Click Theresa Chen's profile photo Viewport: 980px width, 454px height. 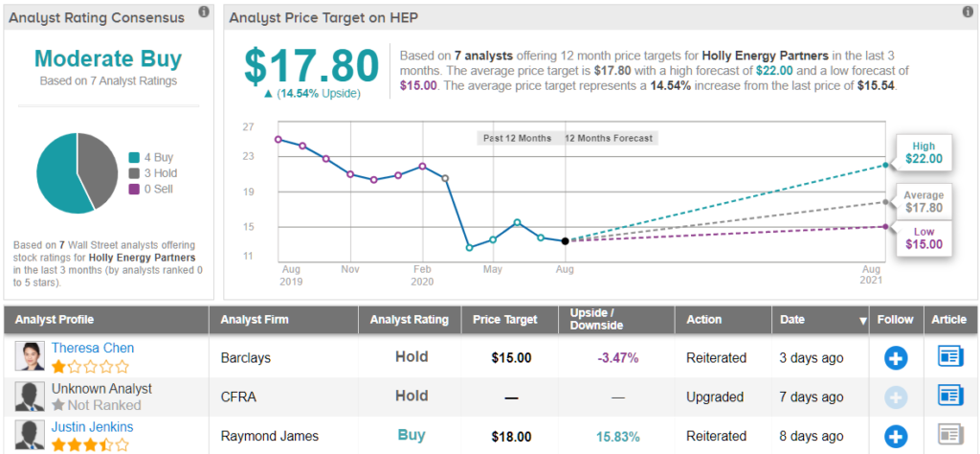(30, 356)
